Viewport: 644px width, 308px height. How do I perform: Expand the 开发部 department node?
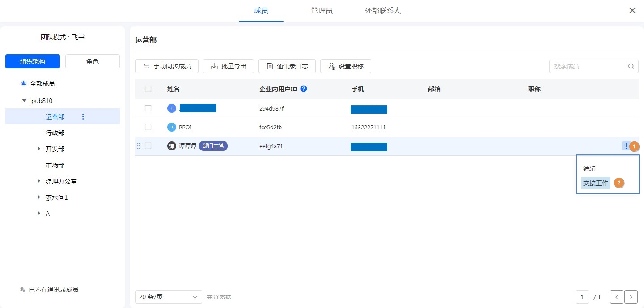point(39,149)
